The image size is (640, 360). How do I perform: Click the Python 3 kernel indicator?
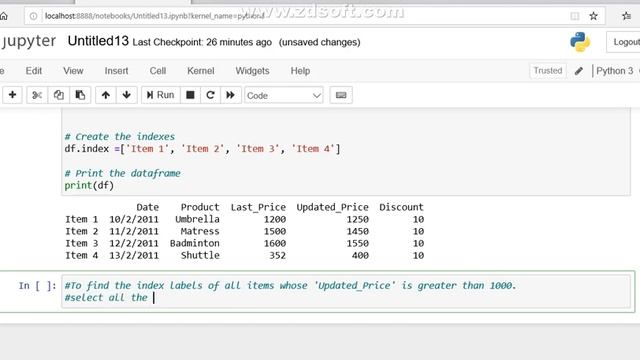point(615,71)
